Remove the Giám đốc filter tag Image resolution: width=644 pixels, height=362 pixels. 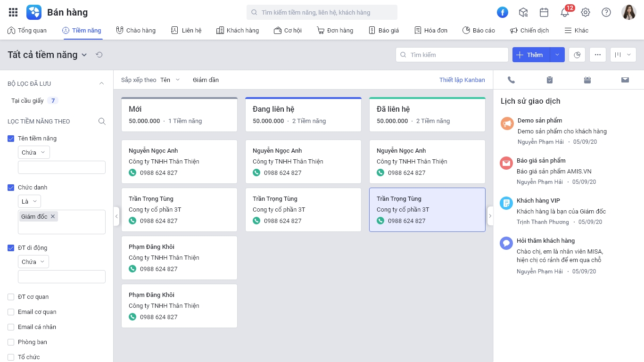53,216
